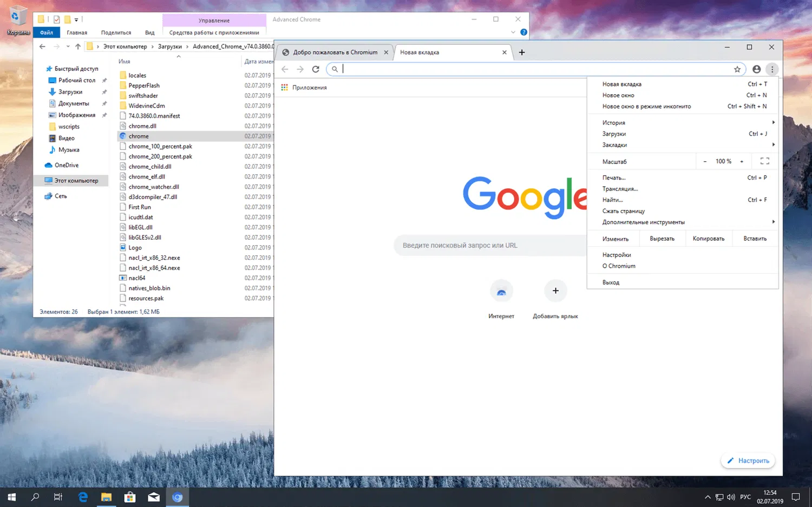
Task: Decrease zoom with the minus button
Action: tap(705, 161)
